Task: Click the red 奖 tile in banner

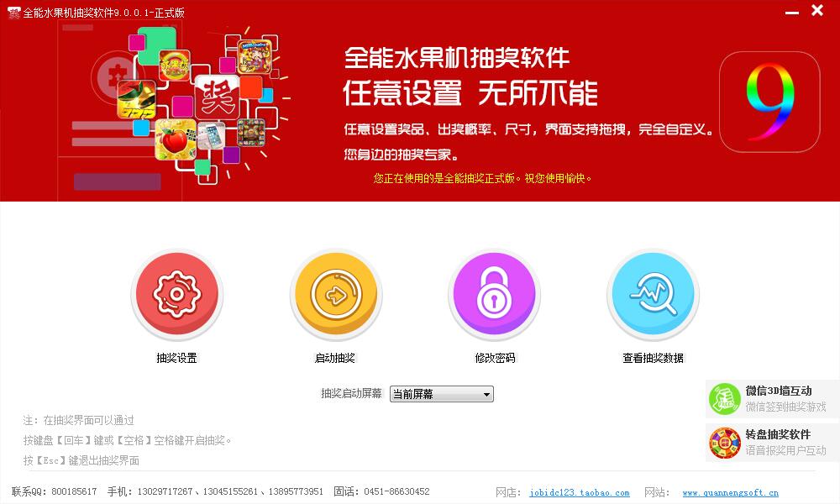Action: [218, 97]
